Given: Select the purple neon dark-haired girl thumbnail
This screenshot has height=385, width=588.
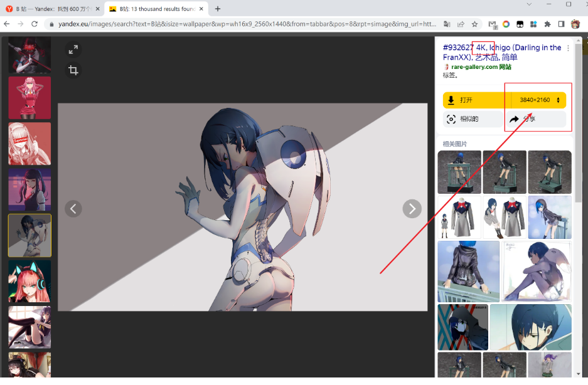Looking at the screenshot, I should coord(29,189).
